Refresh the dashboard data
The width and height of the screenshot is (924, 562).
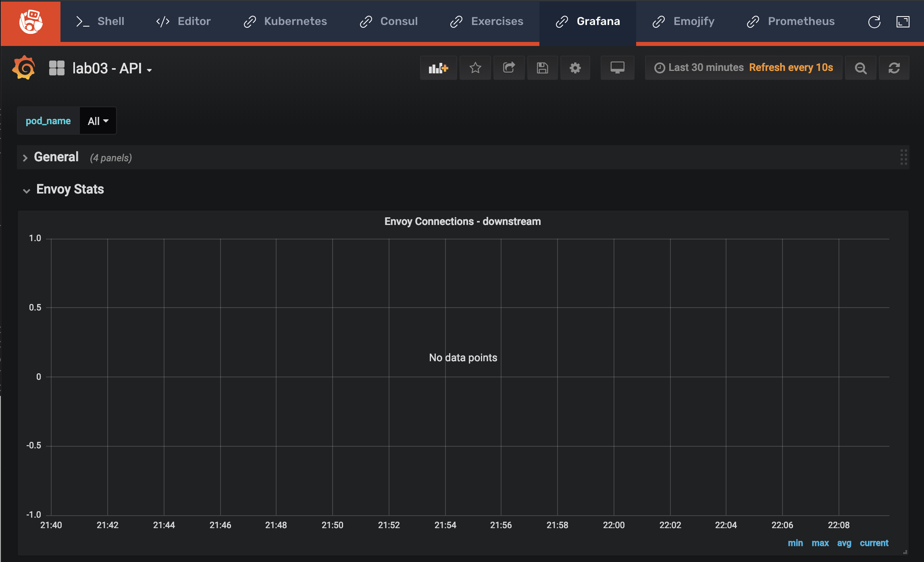894,68
